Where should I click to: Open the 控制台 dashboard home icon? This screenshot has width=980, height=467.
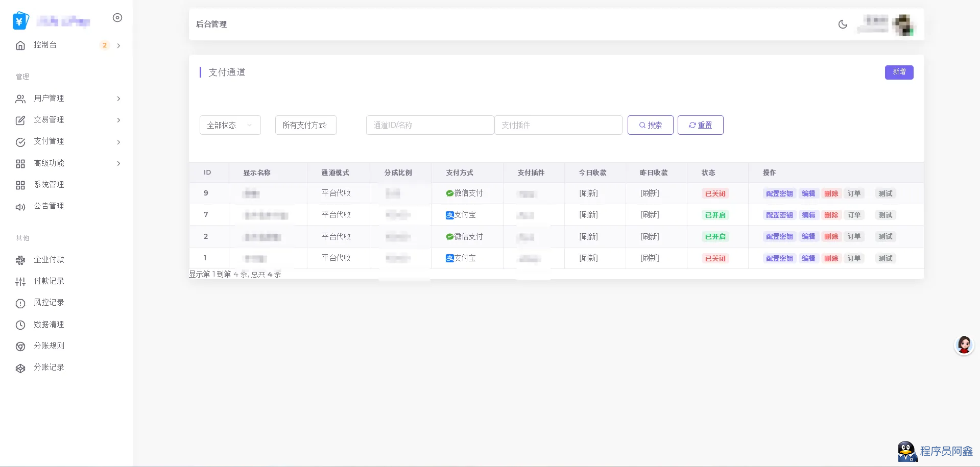point(20,45)
